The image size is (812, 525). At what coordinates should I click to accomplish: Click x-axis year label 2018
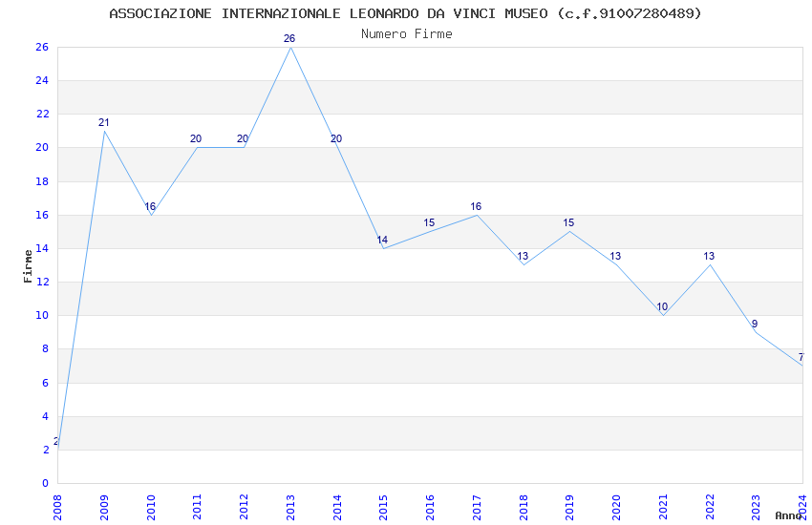click(x=524, y=507)
